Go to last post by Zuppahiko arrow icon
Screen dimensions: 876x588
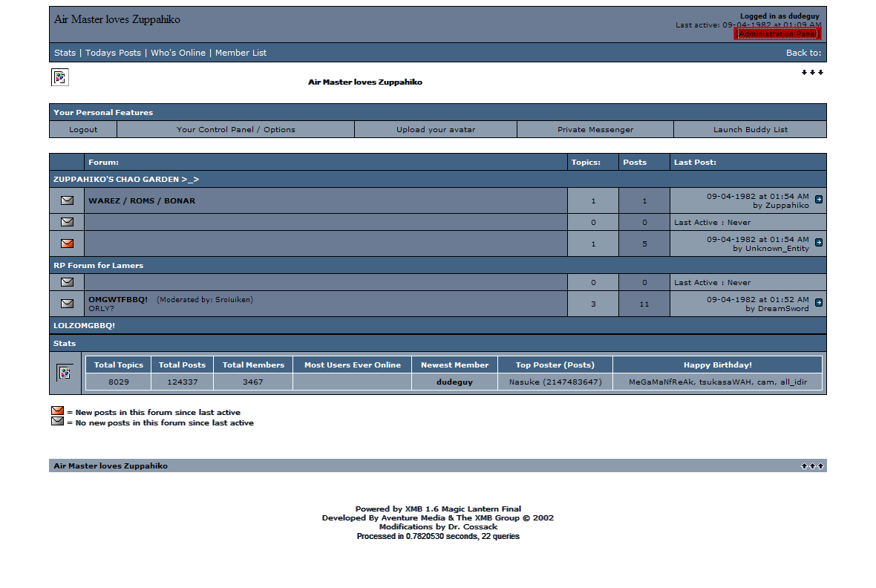(x=818, y=200)
